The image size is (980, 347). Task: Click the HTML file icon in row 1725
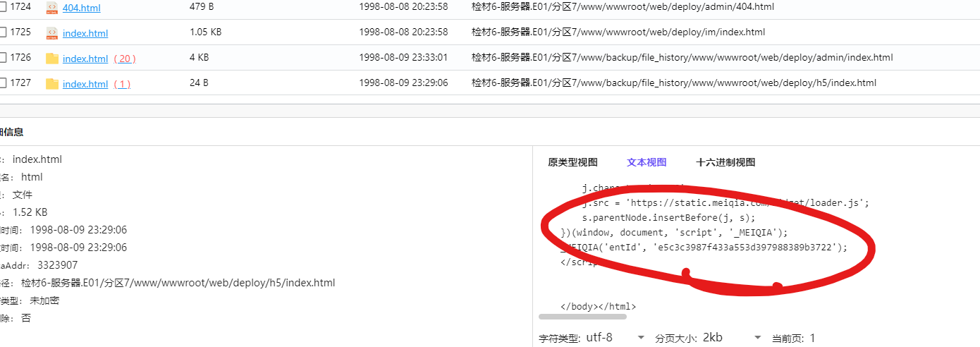coord(51,32)
